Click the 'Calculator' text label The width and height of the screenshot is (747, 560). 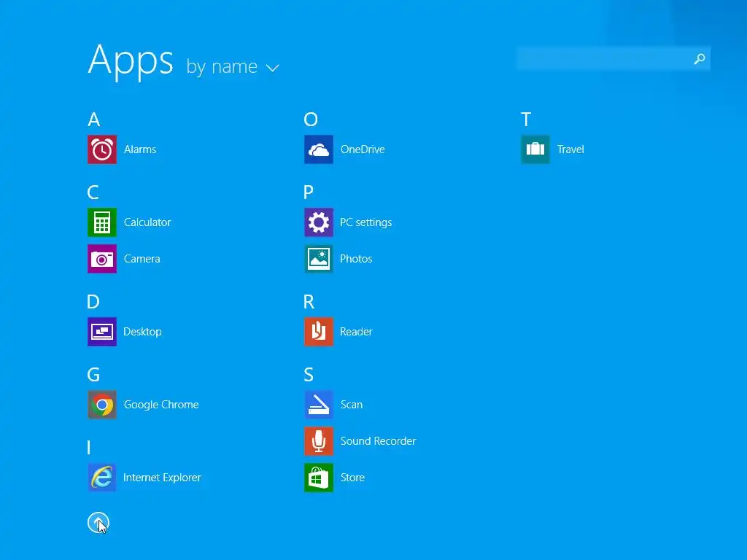click(147, 222)
